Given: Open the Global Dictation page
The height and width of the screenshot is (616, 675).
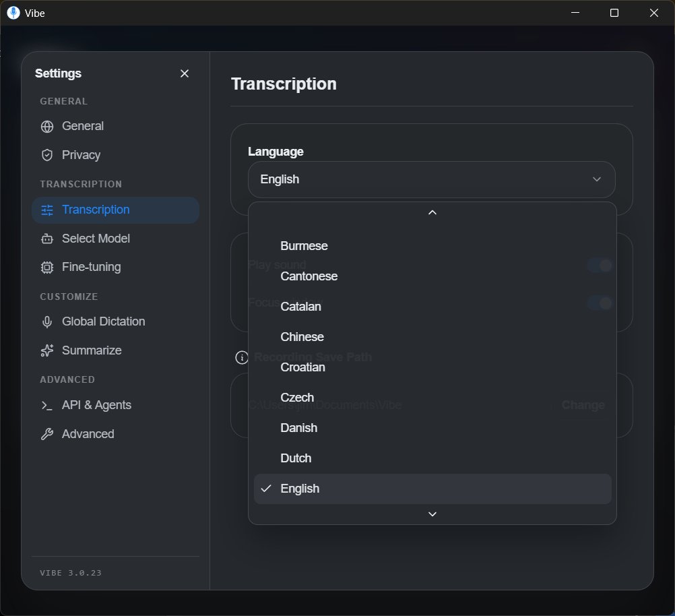Looking at the screenshot, I should pos(115,321).
